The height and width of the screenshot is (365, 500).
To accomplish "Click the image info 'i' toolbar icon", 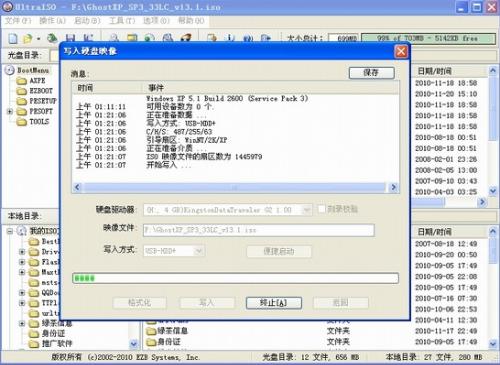I will pos(230,38).
